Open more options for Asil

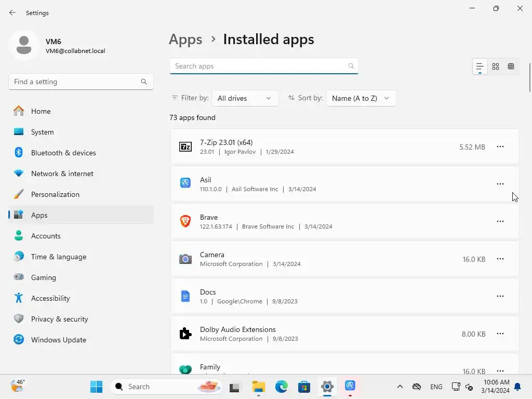click(x=500, y=184)
